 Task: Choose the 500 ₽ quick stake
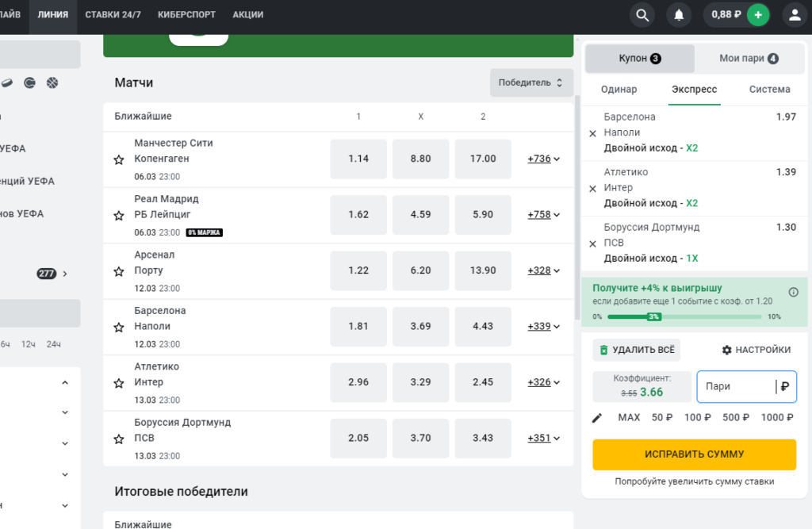click(x=736, y=418)
